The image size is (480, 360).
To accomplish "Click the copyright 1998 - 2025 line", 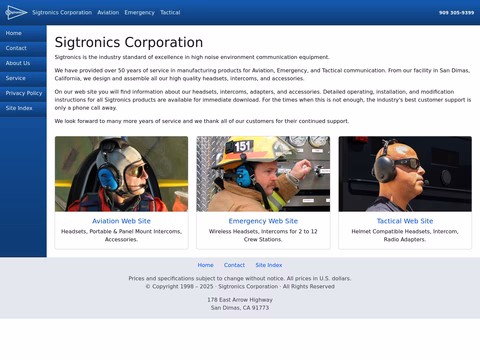I will point(240,286).
